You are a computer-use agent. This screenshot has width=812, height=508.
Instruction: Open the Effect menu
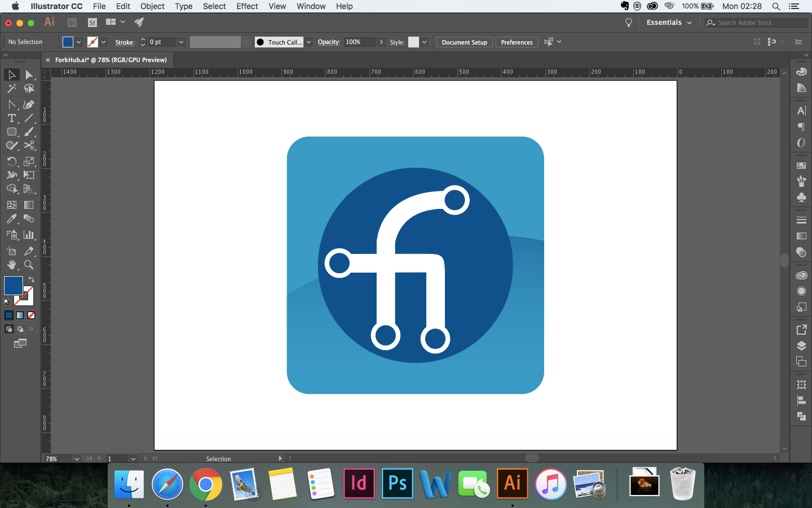point(247,6)
